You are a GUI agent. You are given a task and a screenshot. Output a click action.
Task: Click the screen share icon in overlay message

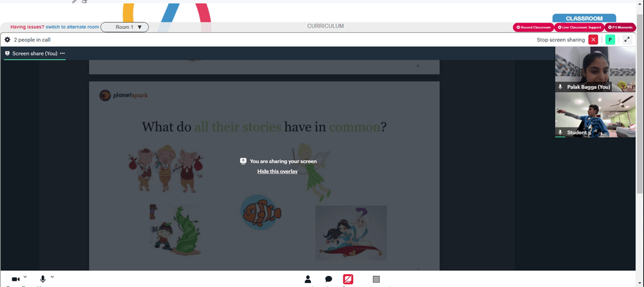tap(243, 161)
